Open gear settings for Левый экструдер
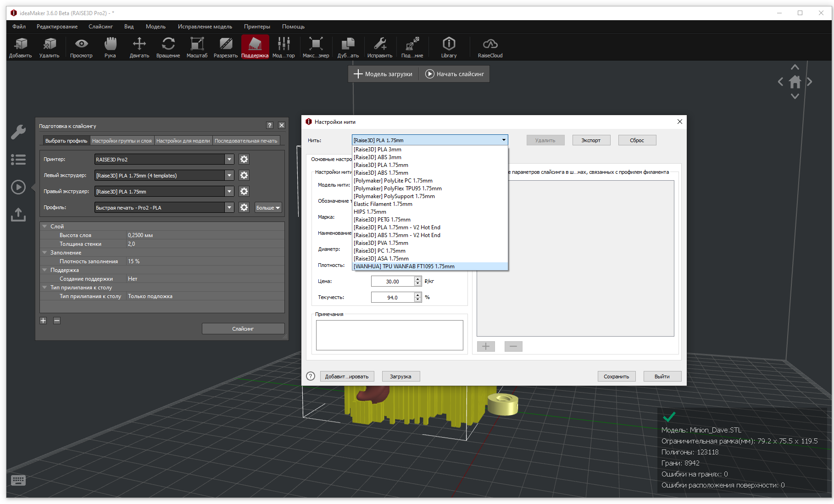 pyautogui.click(x=244, y=175)
